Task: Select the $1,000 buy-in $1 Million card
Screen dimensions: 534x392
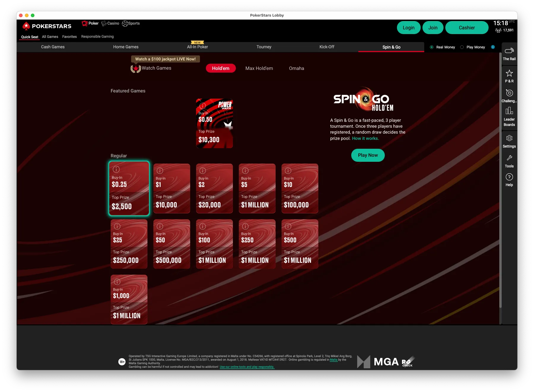Action: pyautogui.click(x=129, y=299)
